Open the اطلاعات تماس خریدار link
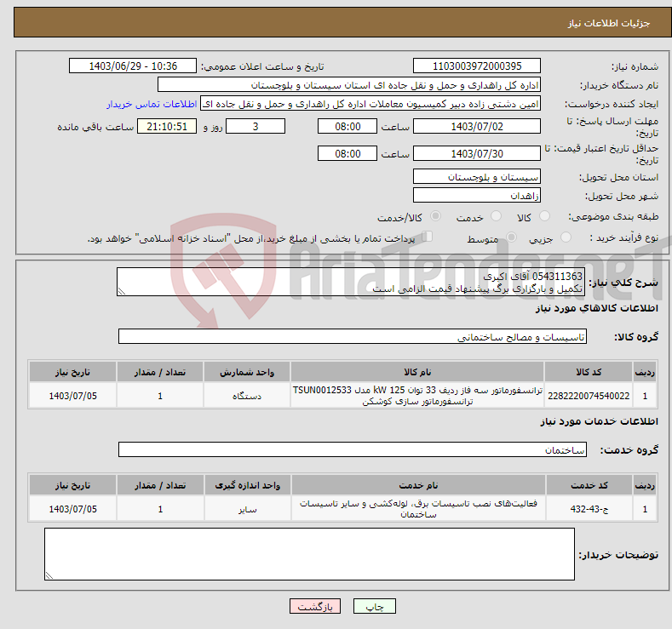The width and height of the screenshot is (672, 629). click(152, 104)
